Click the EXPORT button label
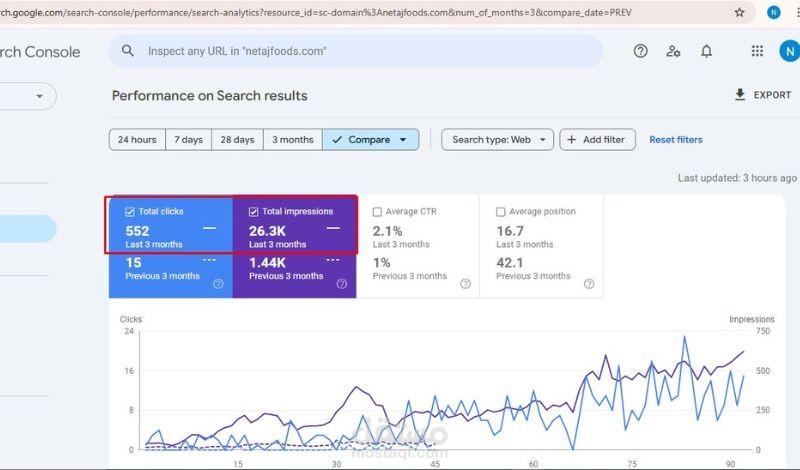The height and width of the screenshot is (470, 800). pos(772,95)
